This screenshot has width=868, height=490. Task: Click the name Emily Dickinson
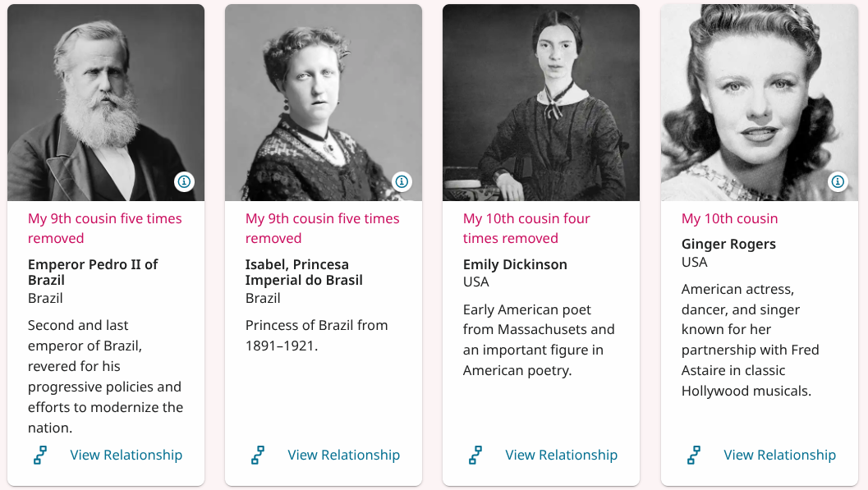click(515, 264)
